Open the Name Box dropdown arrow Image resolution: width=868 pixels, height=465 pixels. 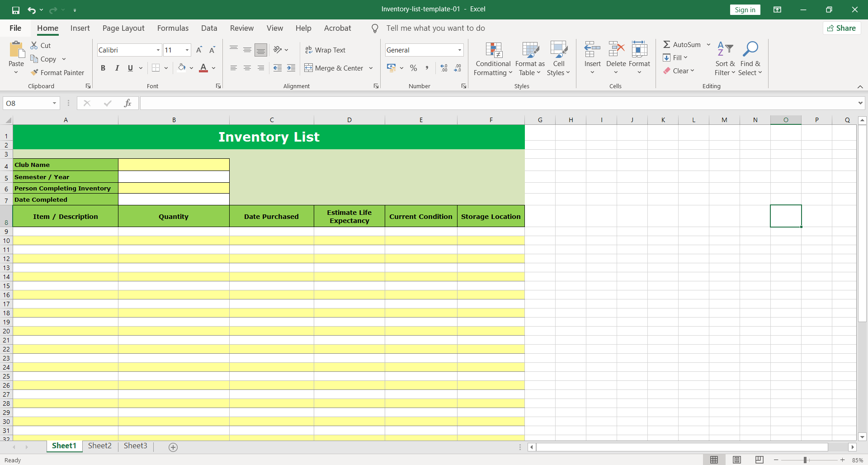pyautogui.click(x=54, y=103)
